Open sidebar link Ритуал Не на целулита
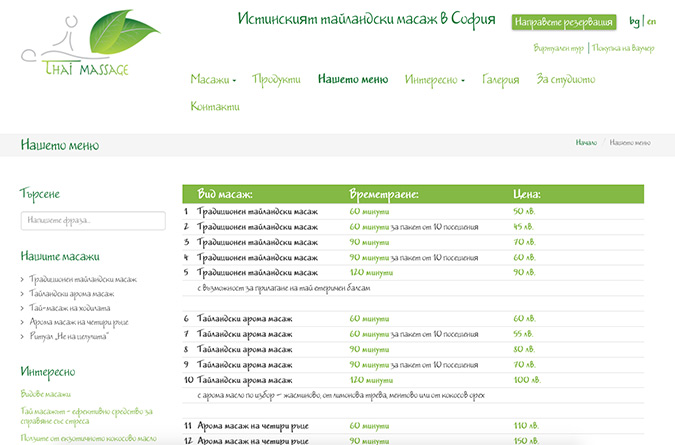This screenshot has height=445, width=675. (69, 337)
